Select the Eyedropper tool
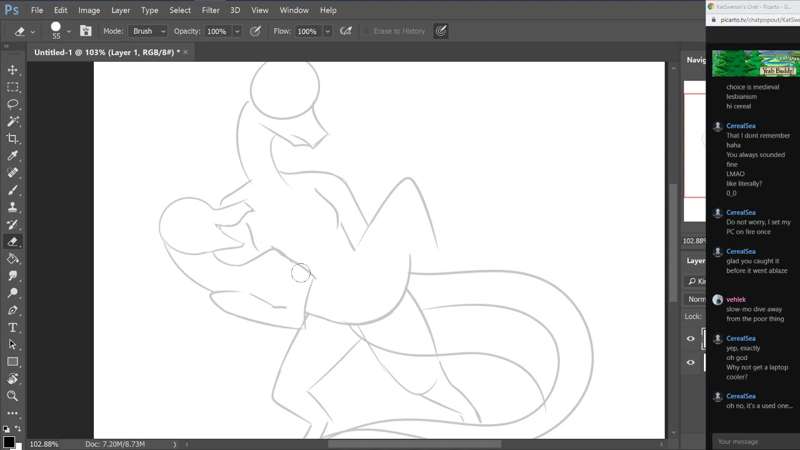Screen dimensions: 800x450 (x=13, y=156)
